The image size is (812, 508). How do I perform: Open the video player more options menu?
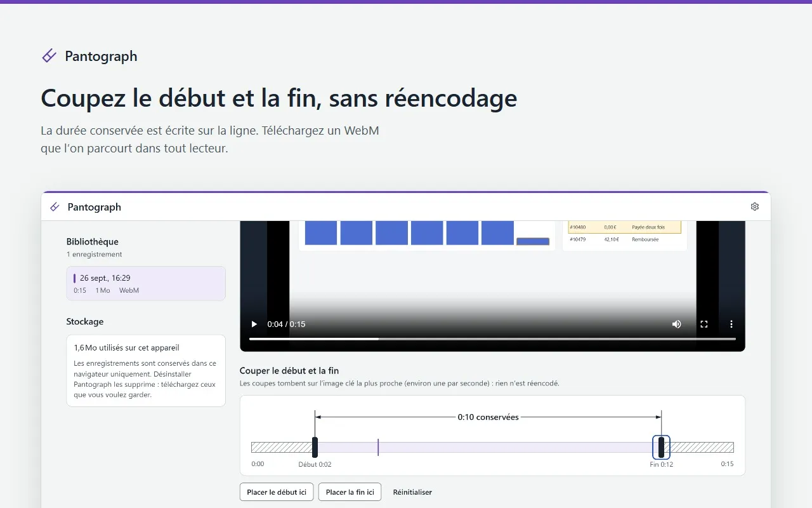731,324
